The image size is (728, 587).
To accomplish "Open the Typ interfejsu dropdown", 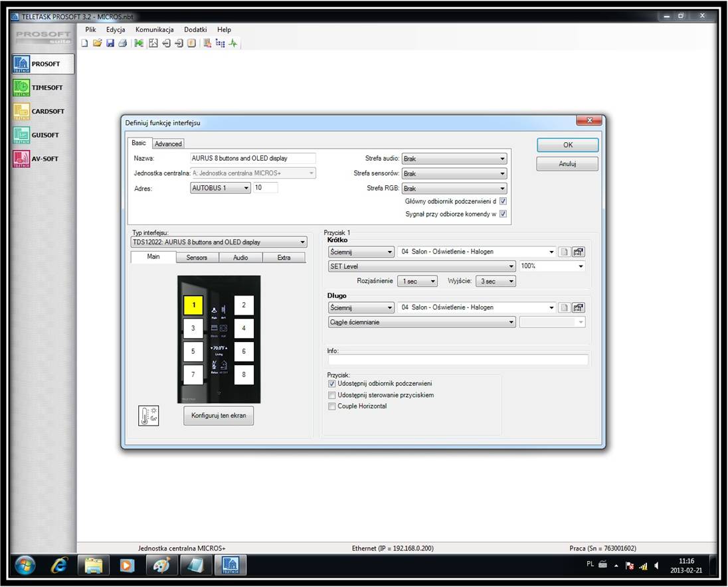I will pyautogui.click(x=219, y=242).
